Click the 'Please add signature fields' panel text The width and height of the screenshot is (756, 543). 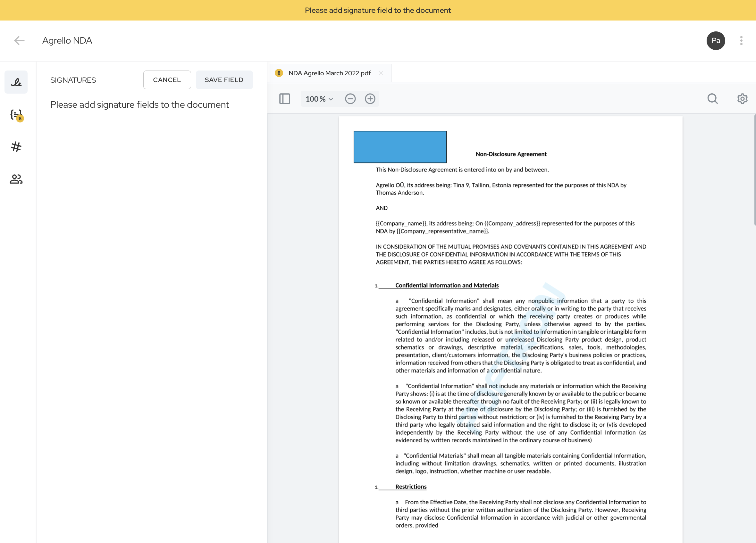point(140,105)
